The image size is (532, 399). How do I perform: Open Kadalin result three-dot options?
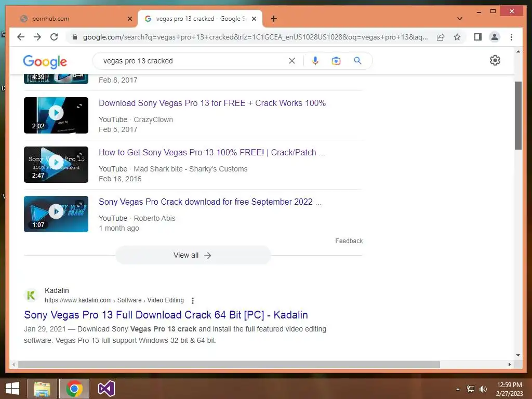point(193,301)
